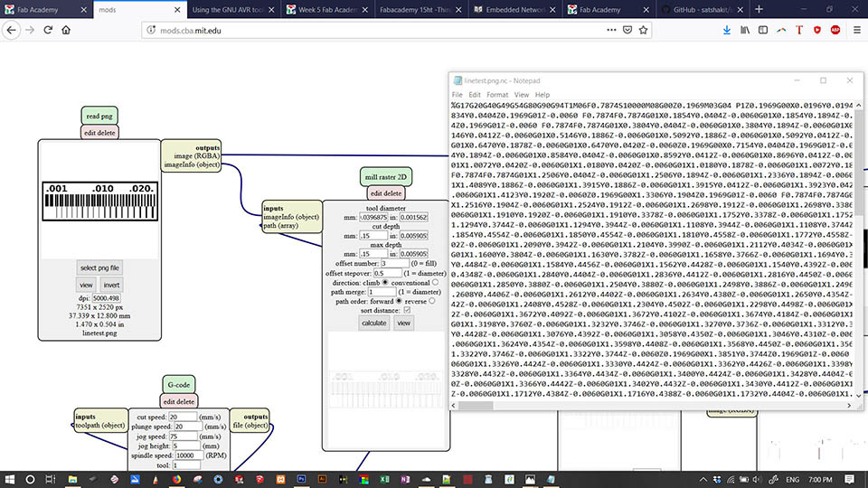Open Photoshop from the taskbar
The height and width of the screenshot is (488, 868).
[x=301, y=479]
